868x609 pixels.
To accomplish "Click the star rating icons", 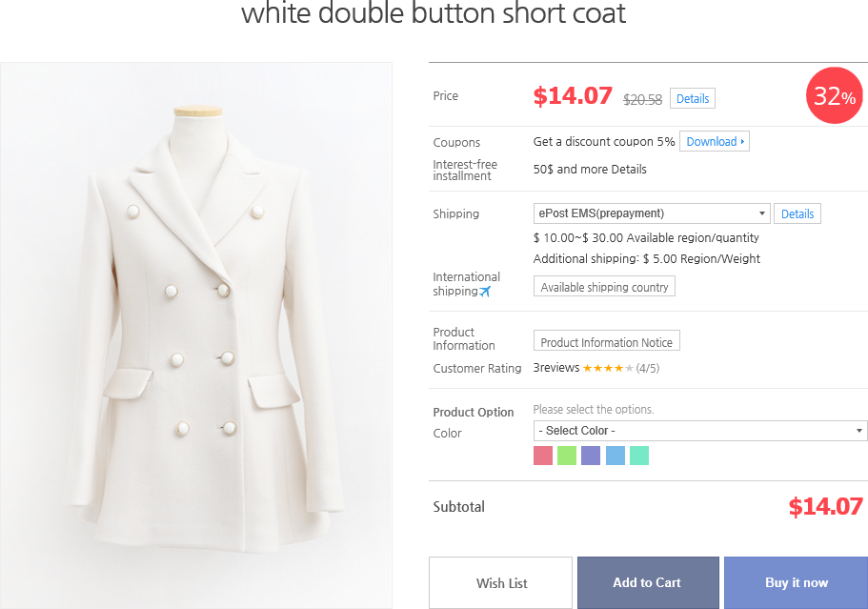I will point(607,368).
